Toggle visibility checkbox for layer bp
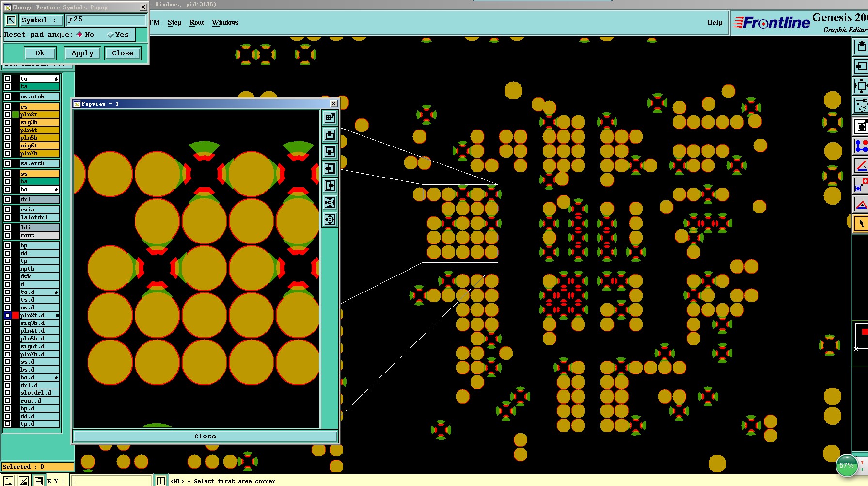Viewport: 868px width, 486px height. click(x=8, y=245)
